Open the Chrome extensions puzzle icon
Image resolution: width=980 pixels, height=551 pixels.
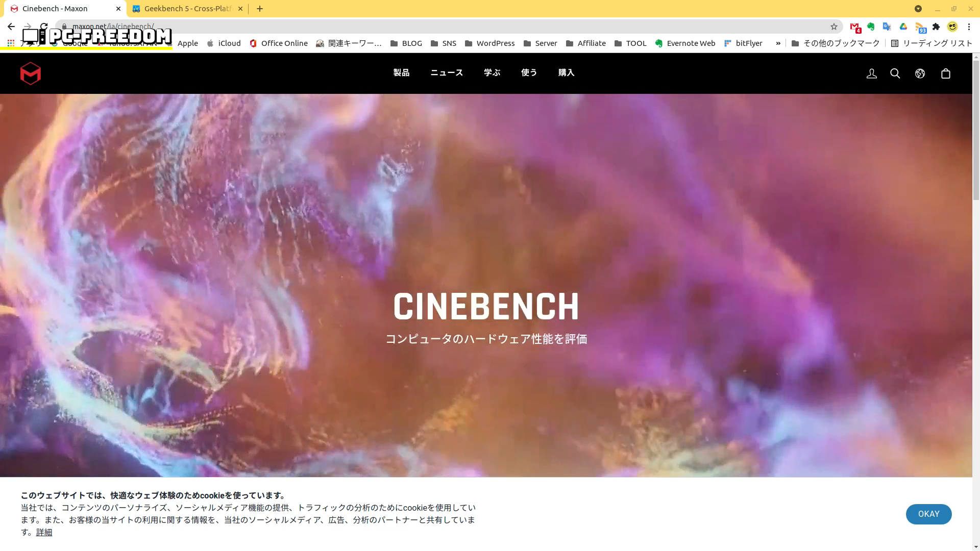[936, 27]
